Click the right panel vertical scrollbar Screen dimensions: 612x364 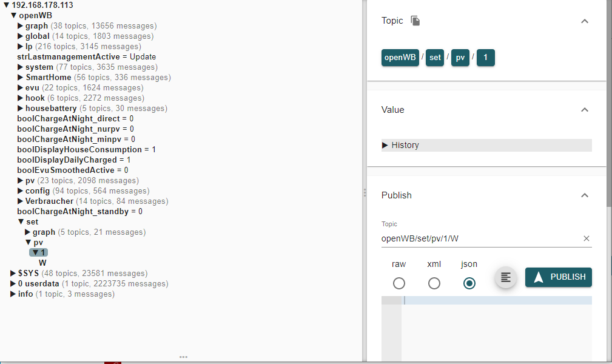tap(609, 104)
